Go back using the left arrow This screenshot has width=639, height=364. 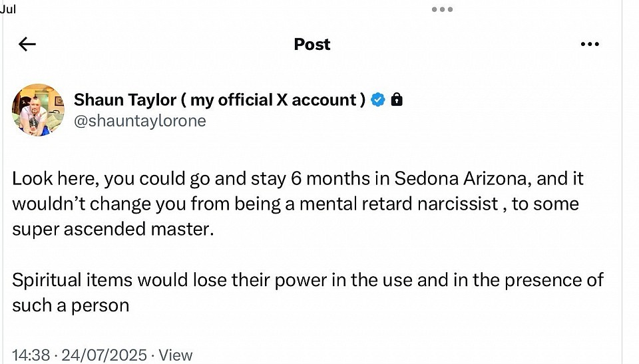pos(27,45)
